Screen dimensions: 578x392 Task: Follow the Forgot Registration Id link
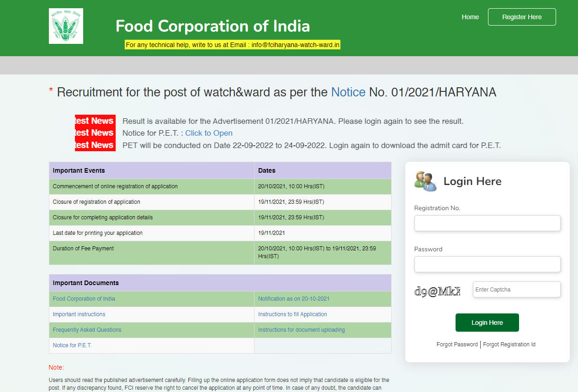click(509, 344)
